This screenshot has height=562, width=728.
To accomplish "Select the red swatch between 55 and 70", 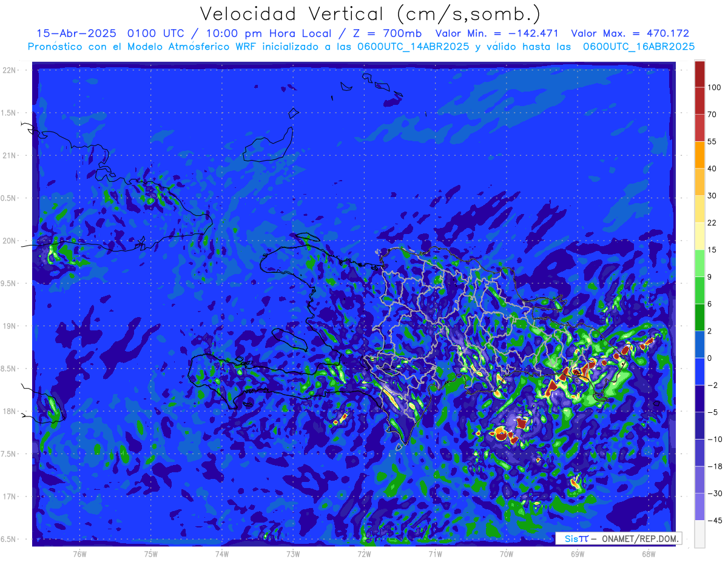I will click(x=699, y=128).
